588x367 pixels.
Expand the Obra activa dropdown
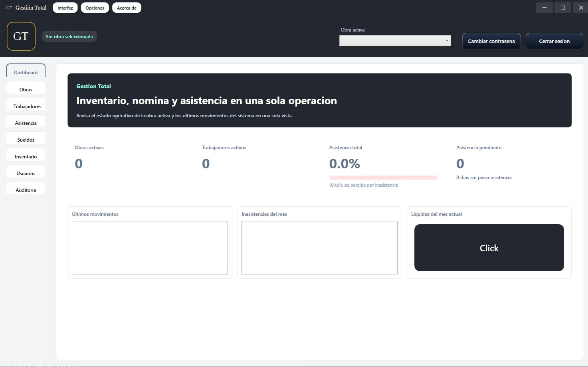pos(395,41)
